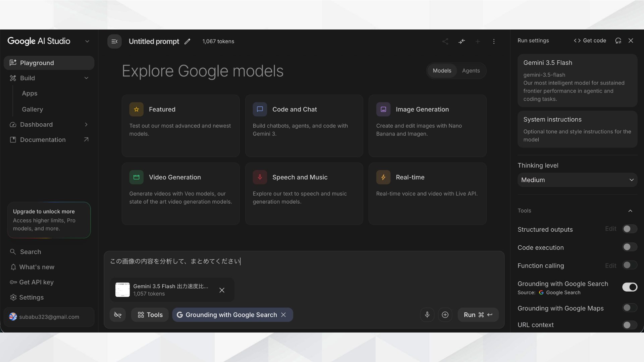Viewport: 644px width, 362px height.
Task: Click the Speech and Music microphone icon
Action: (260, 177)
